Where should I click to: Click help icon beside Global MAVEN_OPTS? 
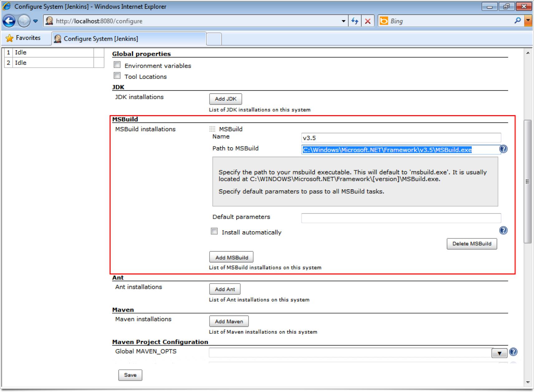(x=513, y=352)
